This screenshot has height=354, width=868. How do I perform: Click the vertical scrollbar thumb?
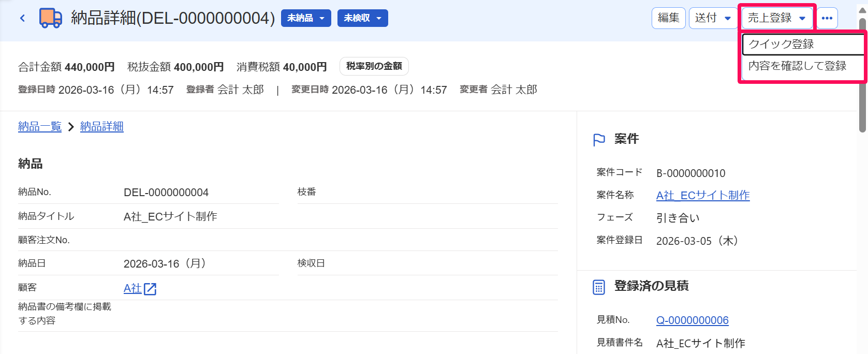[x=862, y=75]
